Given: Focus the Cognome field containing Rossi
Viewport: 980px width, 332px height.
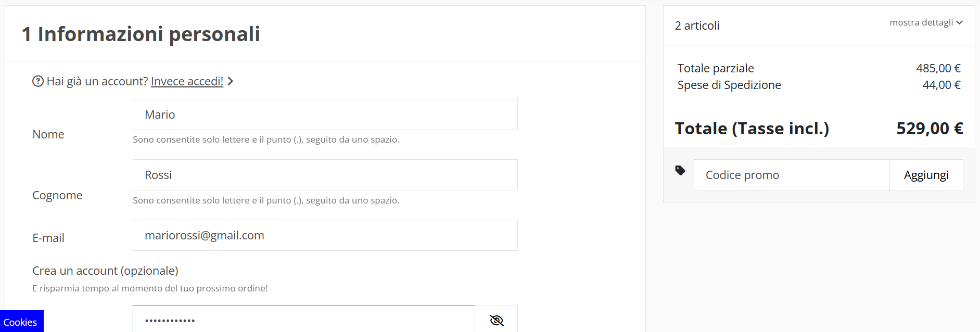Looking at the screenshot, I should tap(325, 175).
